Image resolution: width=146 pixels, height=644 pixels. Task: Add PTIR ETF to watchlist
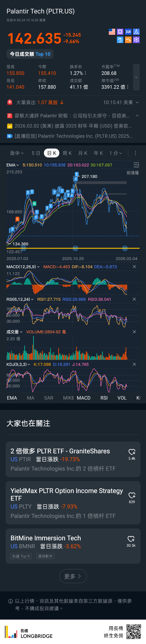tap(132, 452)
